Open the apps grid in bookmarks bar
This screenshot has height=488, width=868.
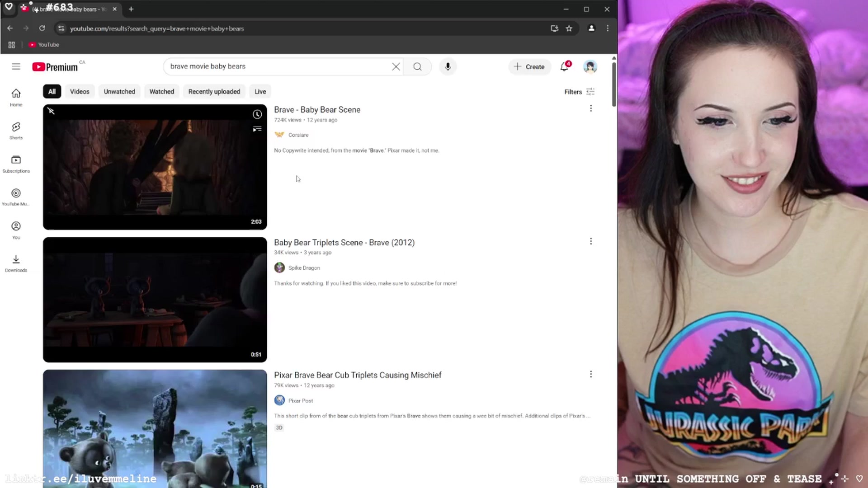pos(12,45)
